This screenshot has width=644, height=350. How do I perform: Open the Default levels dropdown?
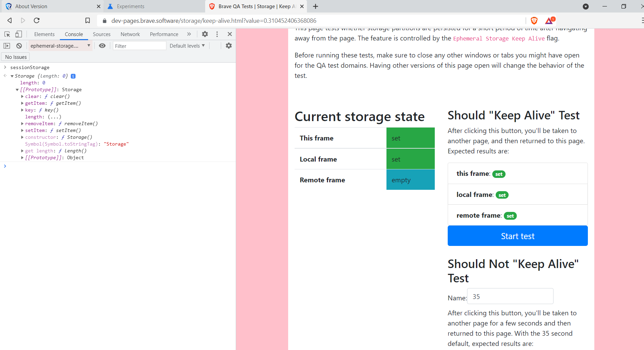[x=187, y=46]
